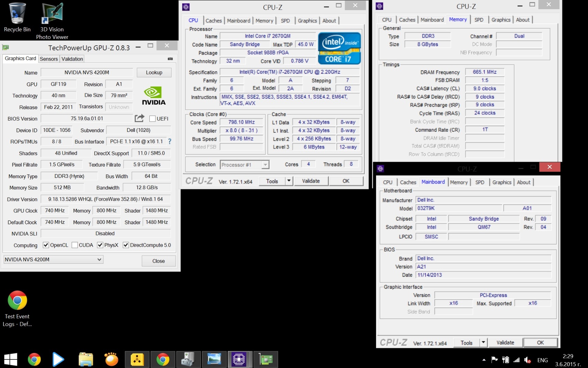This screenshot has height=368, width=588.
Task: Open network signal icon in system tray
Action: point(517,360)
